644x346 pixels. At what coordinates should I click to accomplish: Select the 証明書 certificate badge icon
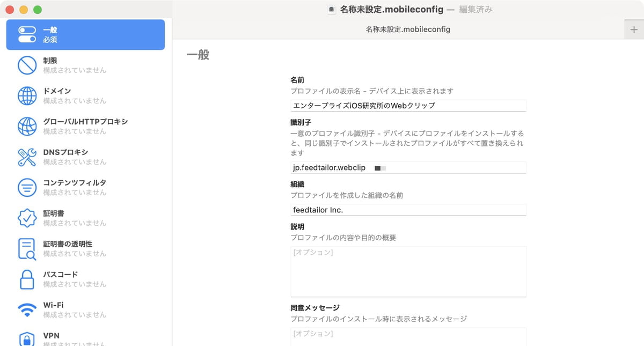(x=27, y=218)
